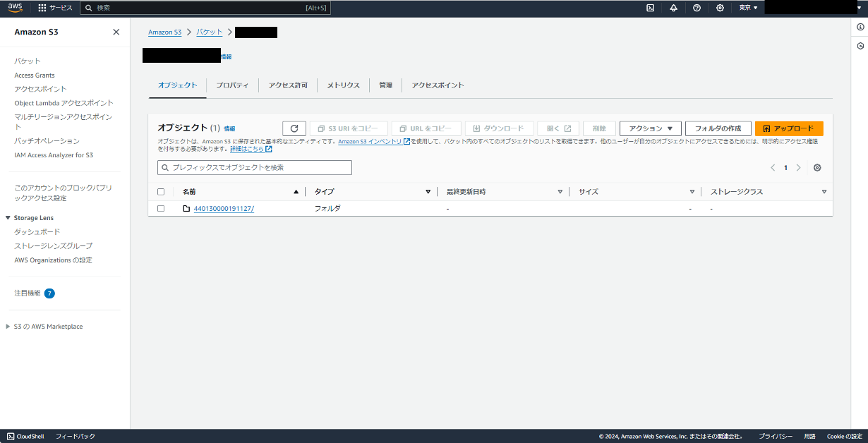Switch to the Objects tab
Viewport: 868px width, 443px height.
coord(177,85)
